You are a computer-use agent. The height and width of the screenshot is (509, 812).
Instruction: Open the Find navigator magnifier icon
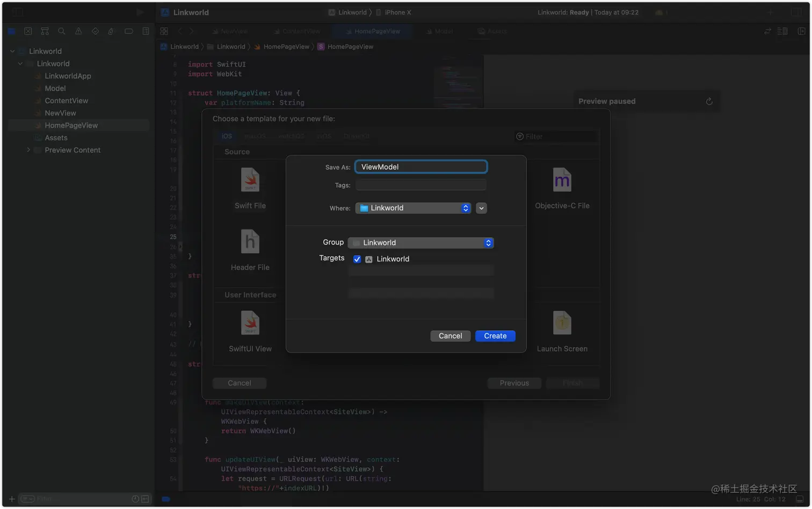(62, 31)
